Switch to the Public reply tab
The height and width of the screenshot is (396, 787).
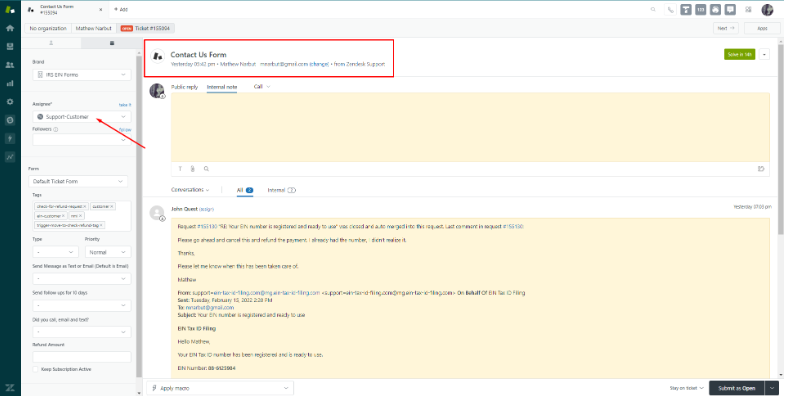[x=184, y=87]
